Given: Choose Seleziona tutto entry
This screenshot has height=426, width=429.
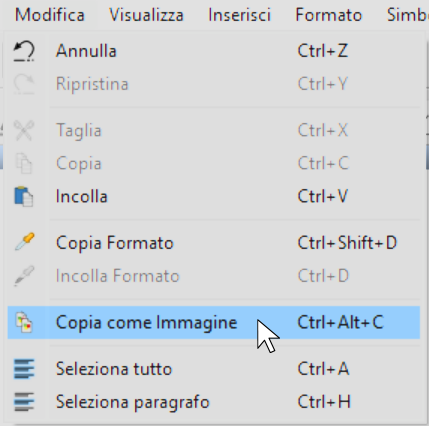Looking at the screenshot, I should [214, 369].
